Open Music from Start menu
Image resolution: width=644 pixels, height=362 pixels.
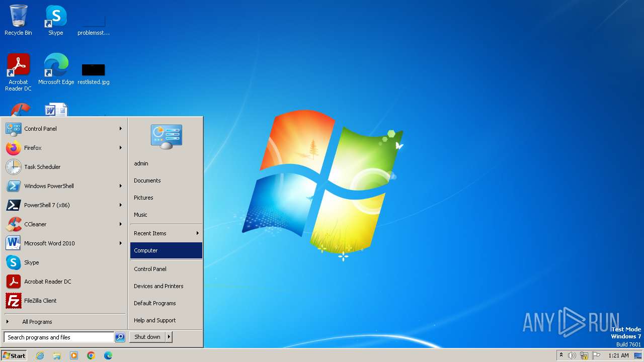pos(166,215)
